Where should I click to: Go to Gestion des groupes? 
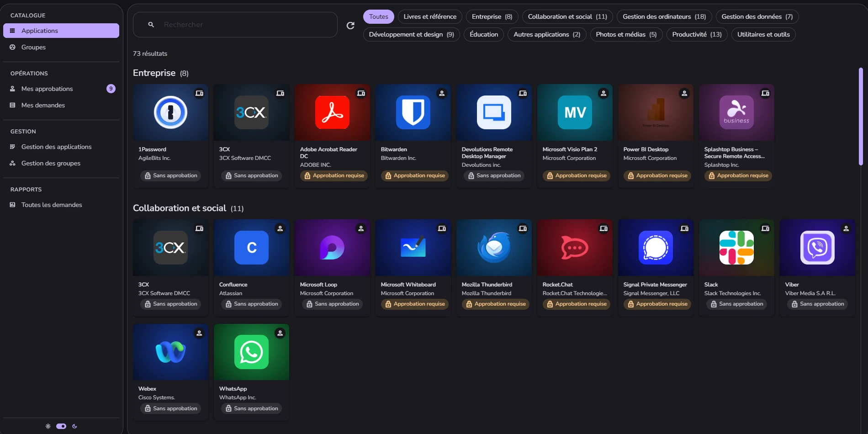coord(61,163)
